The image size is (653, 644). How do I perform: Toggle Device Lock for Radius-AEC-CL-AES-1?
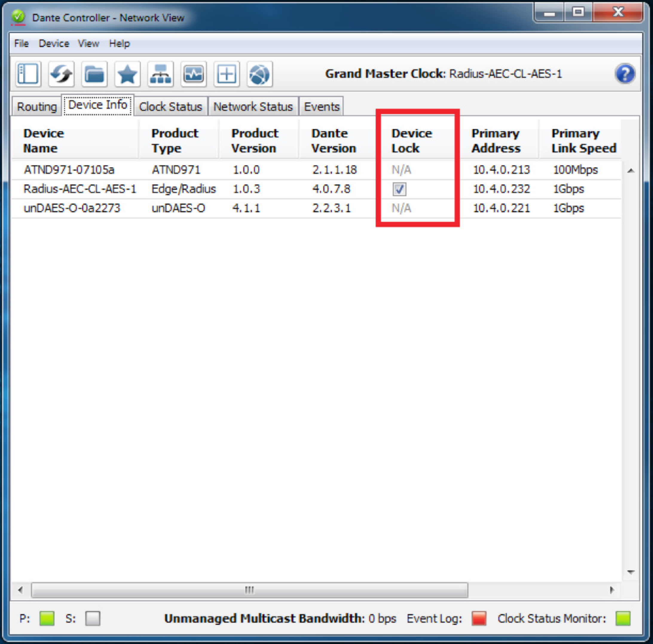[x=399, y=189]
